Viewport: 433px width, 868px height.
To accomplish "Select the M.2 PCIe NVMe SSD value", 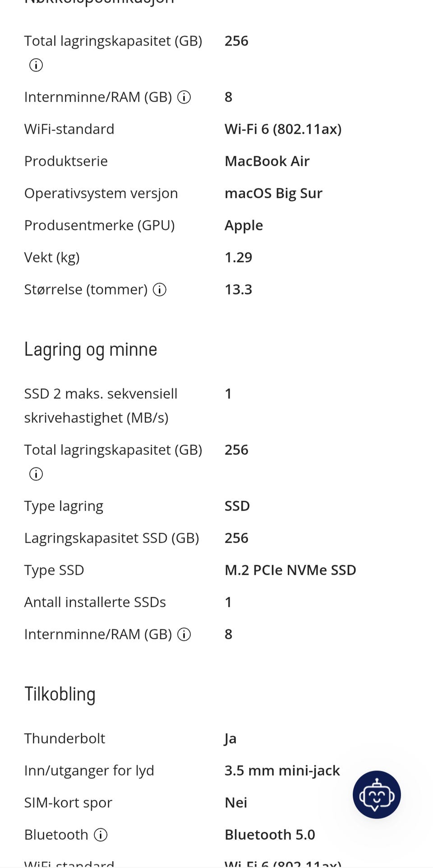I will pyautogui.click(x=290, y=570).
